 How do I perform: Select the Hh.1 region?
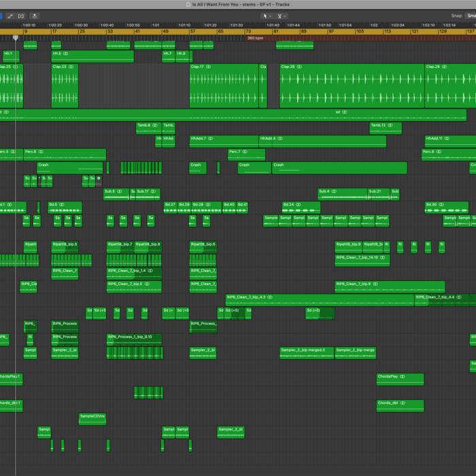(11, 56)
